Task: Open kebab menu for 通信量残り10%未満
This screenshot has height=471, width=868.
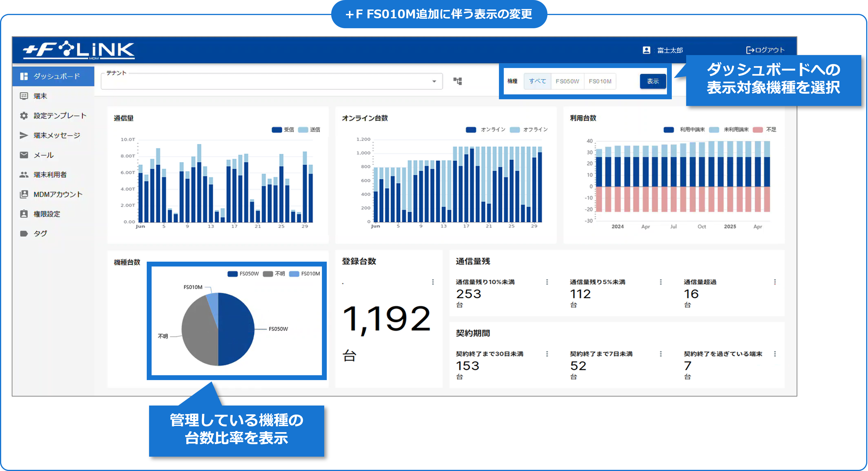Action: tap(547, 282)
